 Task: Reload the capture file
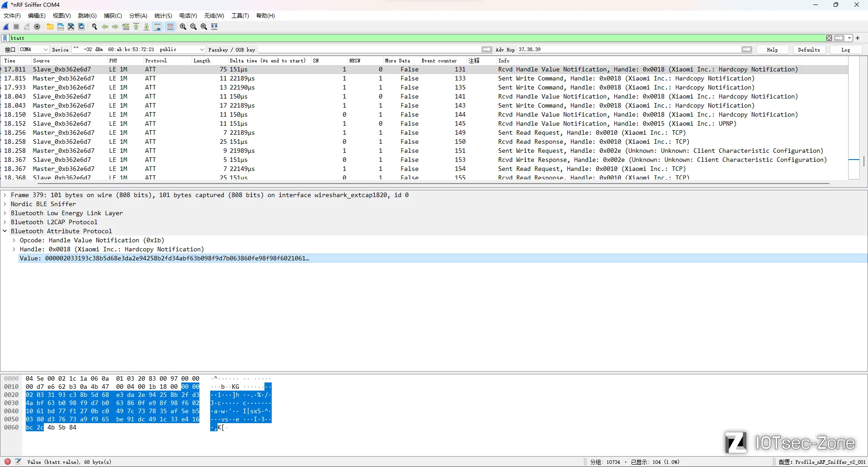(x=81, y=27)
